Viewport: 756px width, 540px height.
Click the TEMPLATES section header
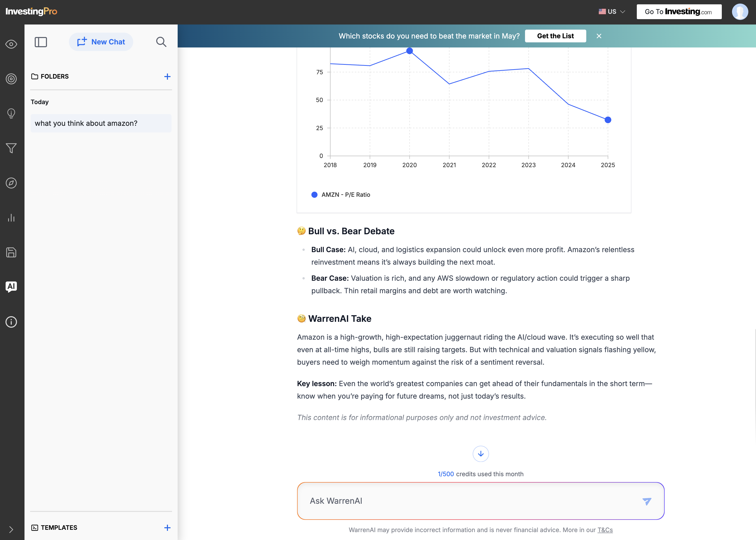(x=54, y=528)
